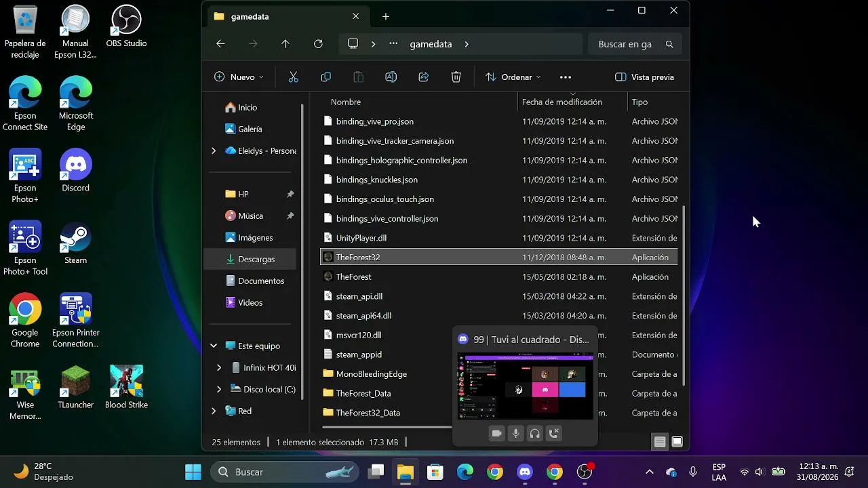868x488 pixels.
Task: Open Inicio in the navigation pane
Action: click(x=248, y=107)
